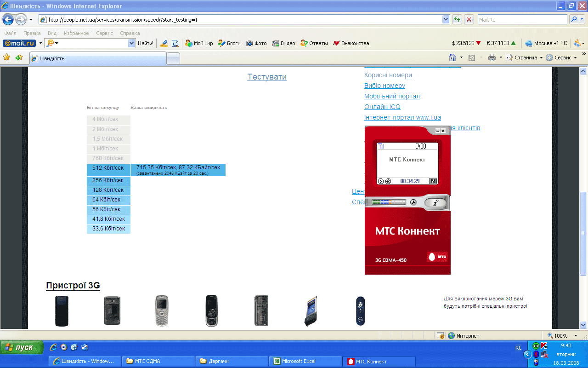Stop loading with the red X button

[x=469, y=20]
